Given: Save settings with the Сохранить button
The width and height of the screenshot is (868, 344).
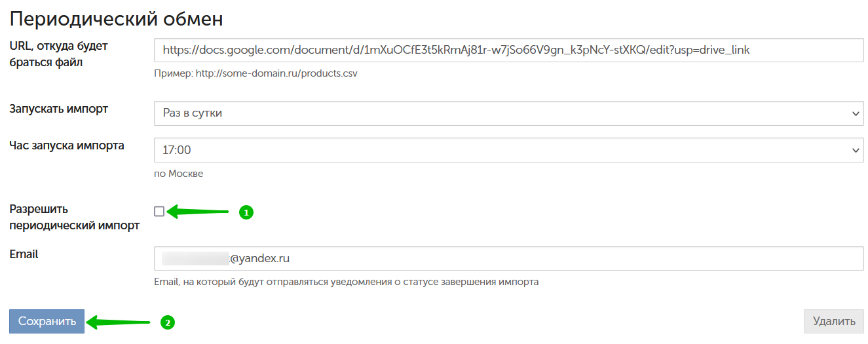Looking at the screenshot, I should tap(47, 322).
